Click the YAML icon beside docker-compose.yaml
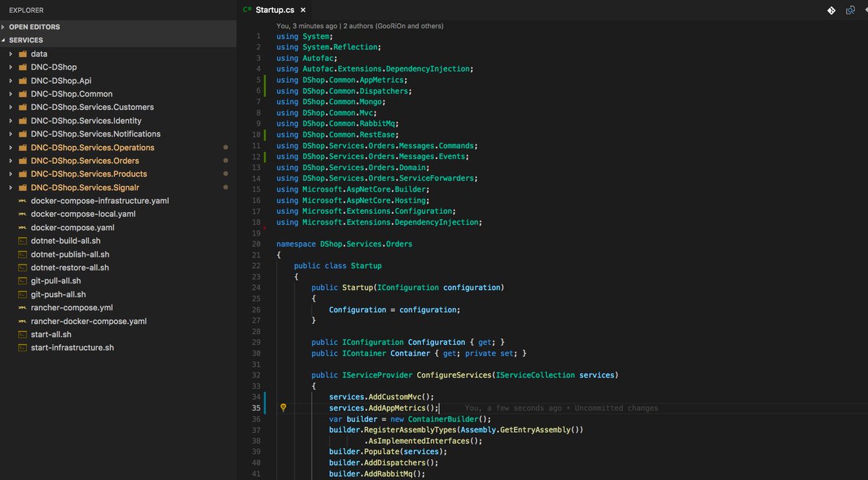The width and height of the screenshot is (868, 480). coord(21,227)
